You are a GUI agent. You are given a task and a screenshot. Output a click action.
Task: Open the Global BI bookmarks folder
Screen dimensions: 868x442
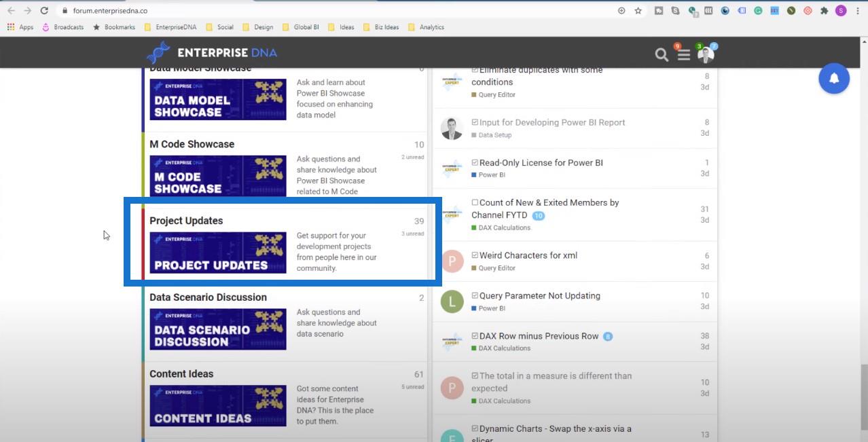[300, 27]
